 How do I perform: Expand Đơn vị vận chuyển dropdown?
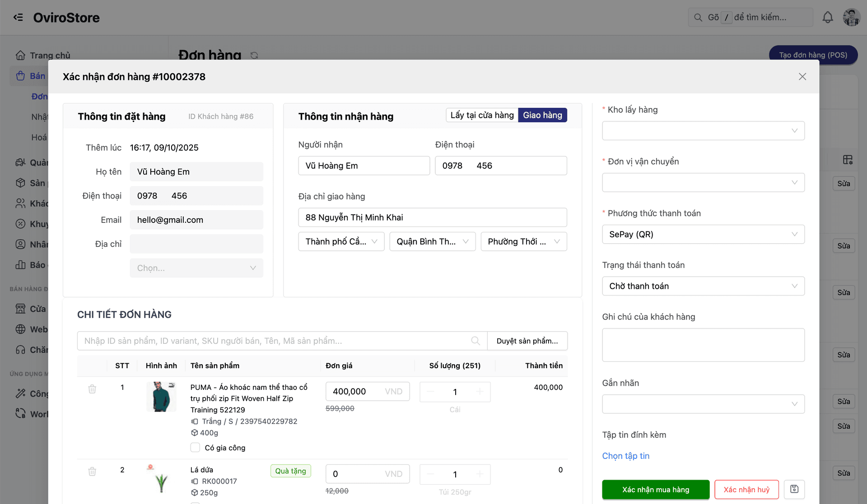pyautogui.click(x=703, y=183)
